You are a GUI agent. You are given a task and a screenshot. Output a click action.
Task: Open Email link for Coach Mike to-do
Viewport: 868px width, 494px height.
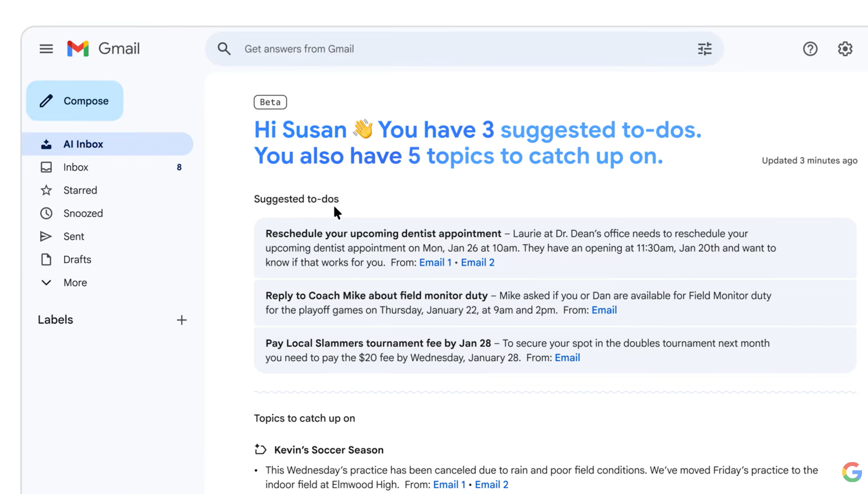[x=604, y=310]
